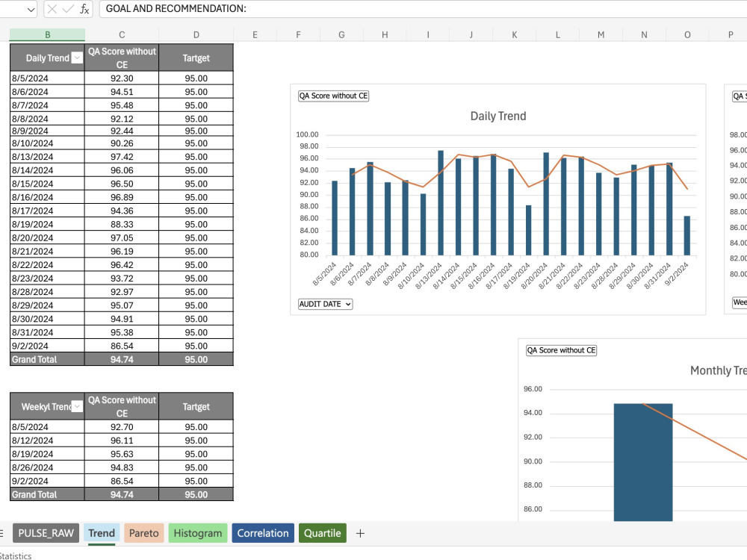Select the cell with value 94.83
The height and width of the screenshot is (560, 747).
pyautogui.click(x=122, y=467)
